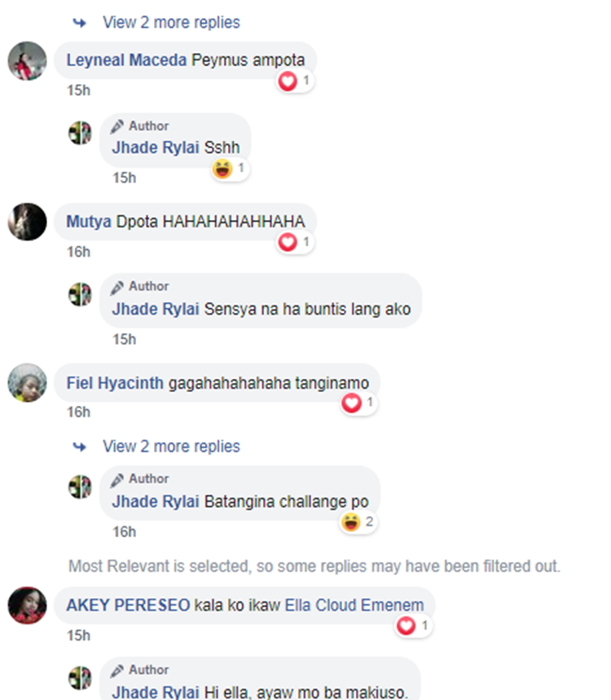Click the haha reaction on 'Batangina challange po'

click(x=351, y=522)
